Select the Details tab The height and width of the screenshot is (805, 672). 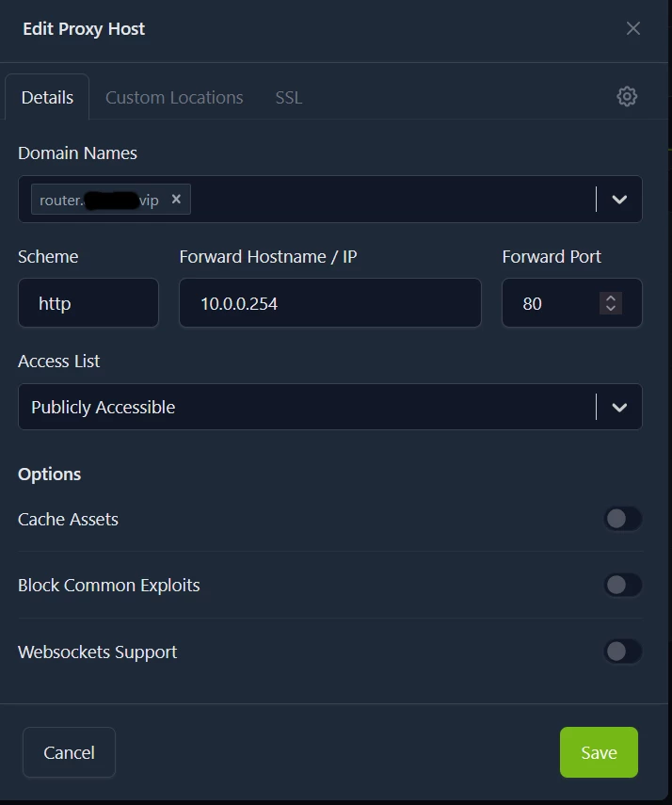click(x=47, y=98)
